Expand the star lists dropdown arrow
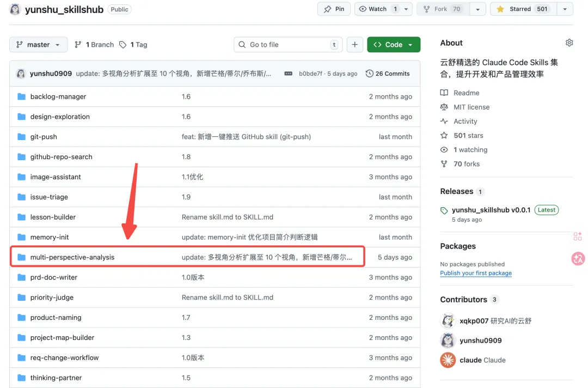 coord(565,9)
